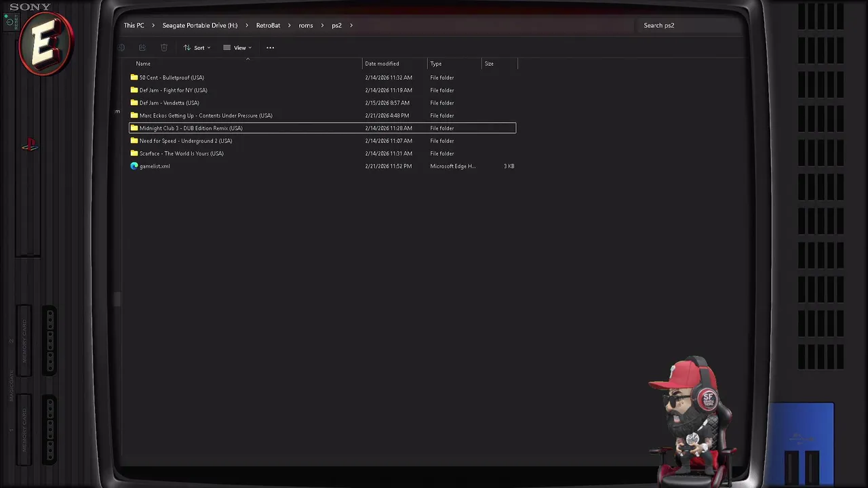Image resolution: width=868 pixels, height=488 pixels.
Task: Navigate to Seagate Portable Drive (H:) breadcrumb
Action: click(x=200, y=25)
